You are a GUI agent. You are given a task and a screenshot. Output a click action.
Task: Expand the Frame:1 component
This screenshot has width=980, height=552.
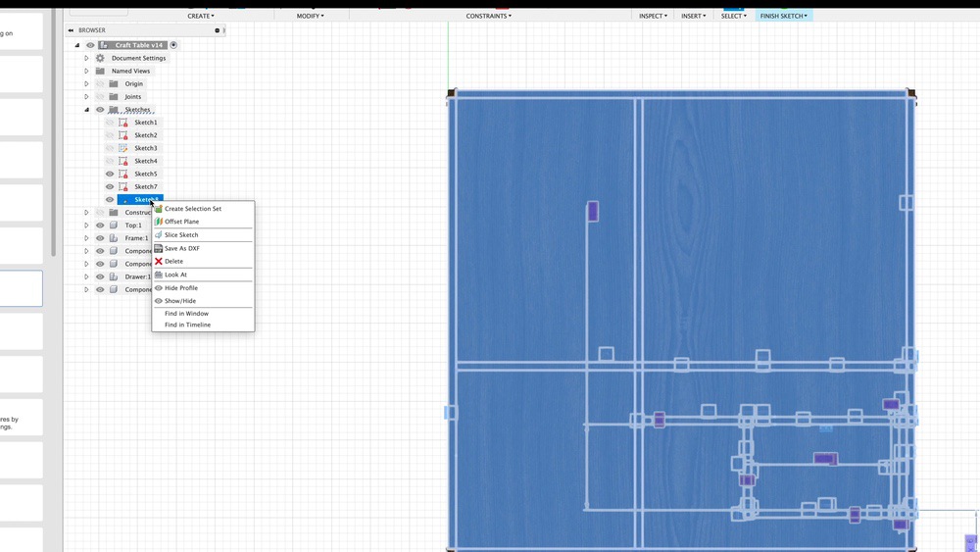point(86,238)
